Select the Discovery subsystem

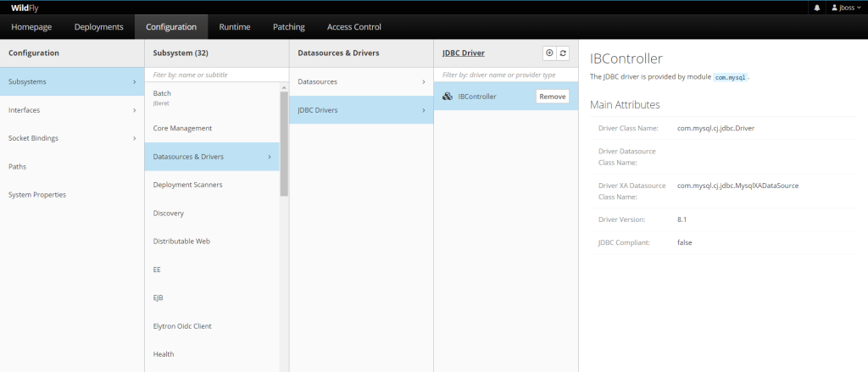[x=212, y=214]
